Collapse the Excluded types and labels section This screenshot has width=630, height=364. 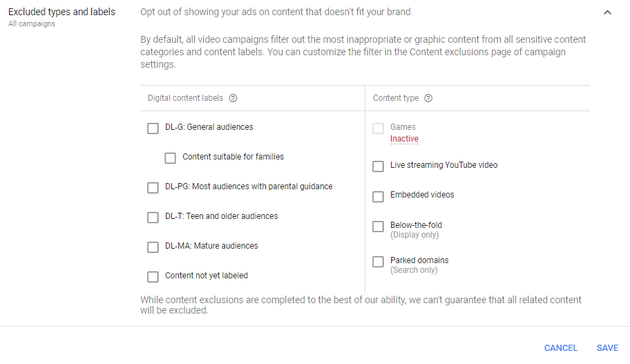[x=607, y=12]
